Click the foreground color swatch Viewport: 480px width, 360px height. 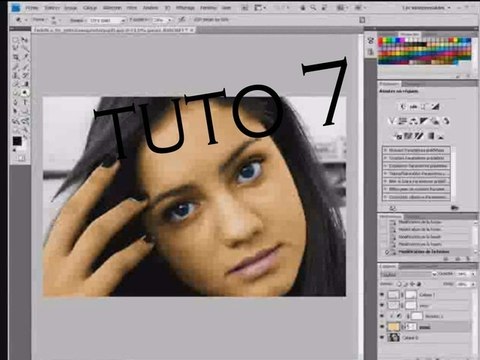click(17, 141)
